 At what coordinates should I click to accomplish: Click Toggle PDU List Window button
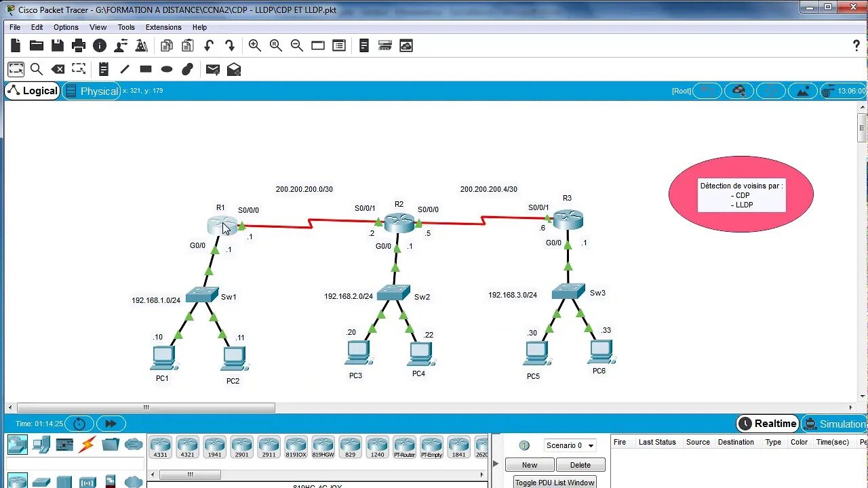(555, 483)
